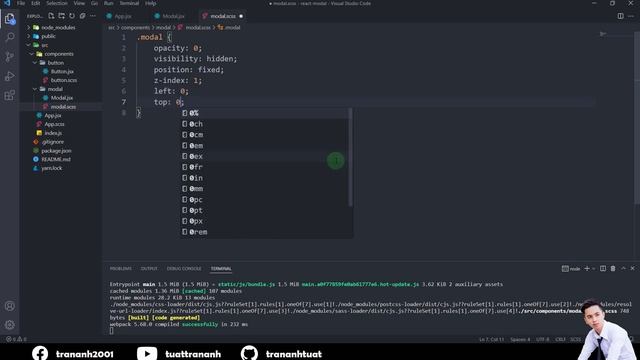Image resolution: width=640 pixels, height=360 pixels.
Task: Click the New File icon in Explorer header
Action: 51,16
